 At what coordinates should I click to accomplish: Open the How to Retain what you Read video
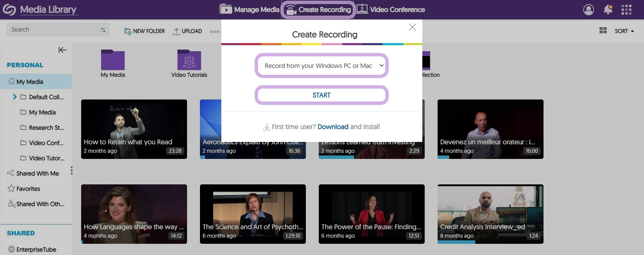(134, 129)
